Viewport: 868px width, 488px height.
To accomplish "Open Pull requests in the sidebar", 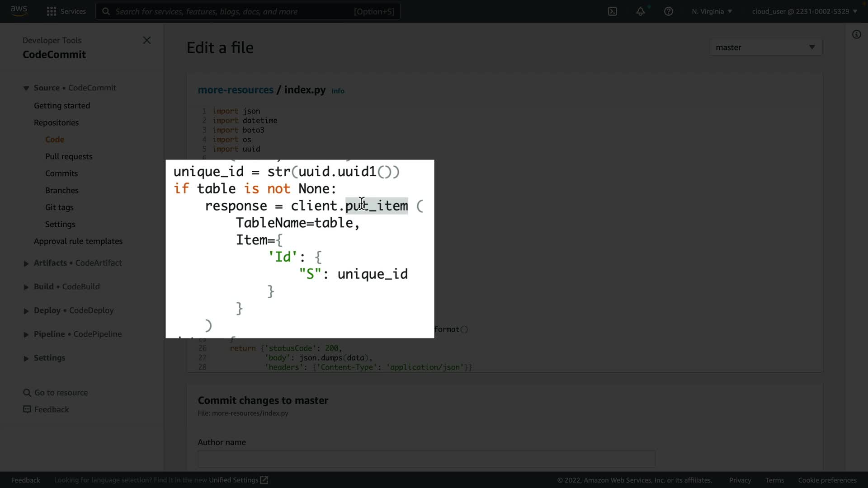I will pos(69,156).
